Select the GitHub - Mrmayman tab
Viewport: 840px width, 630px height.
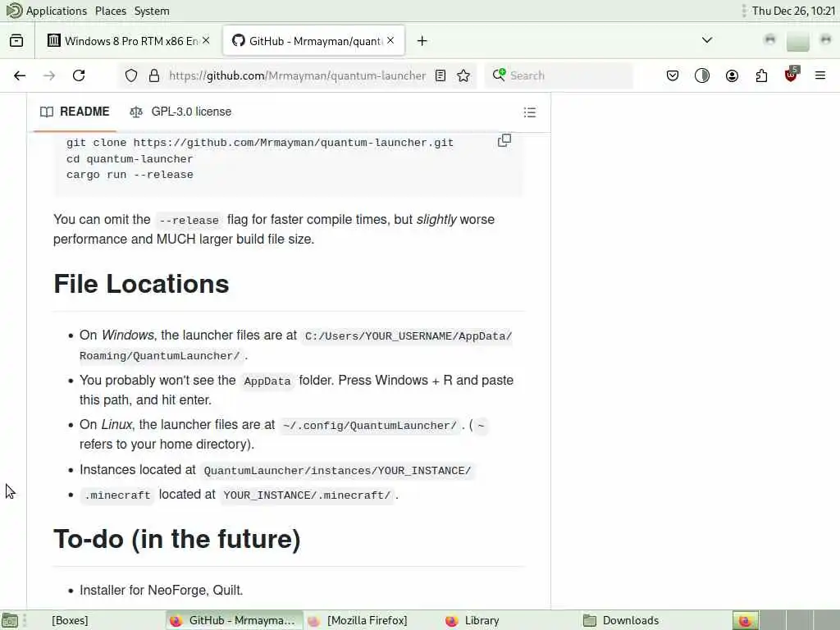314,41
